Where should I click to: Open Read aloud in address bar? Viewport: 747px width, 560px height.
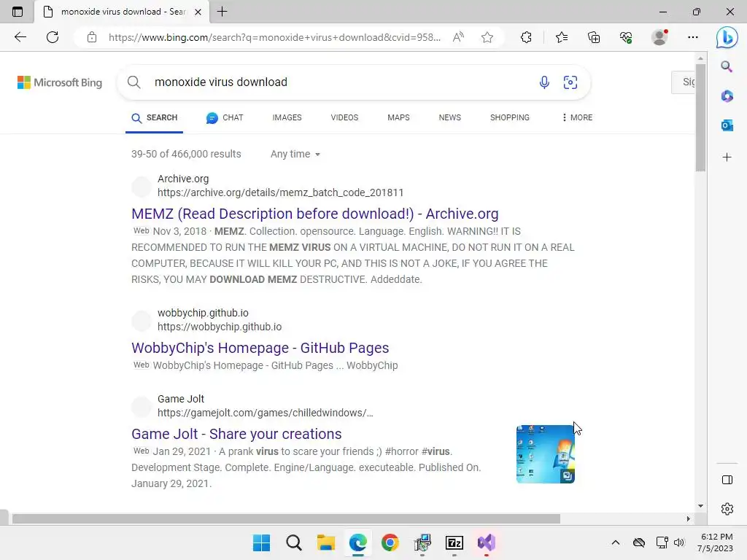tap(458, 37)
